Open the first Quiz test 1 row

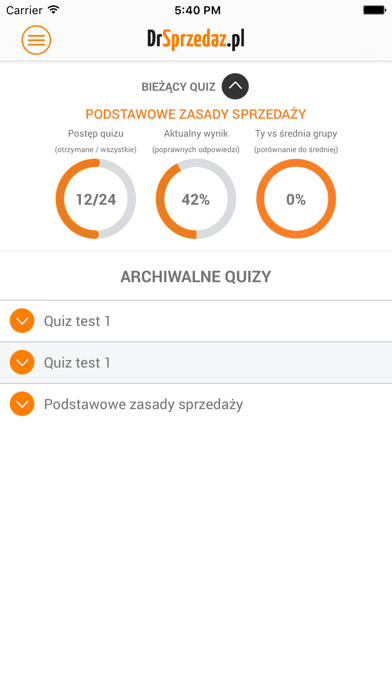tap(196, 321)
